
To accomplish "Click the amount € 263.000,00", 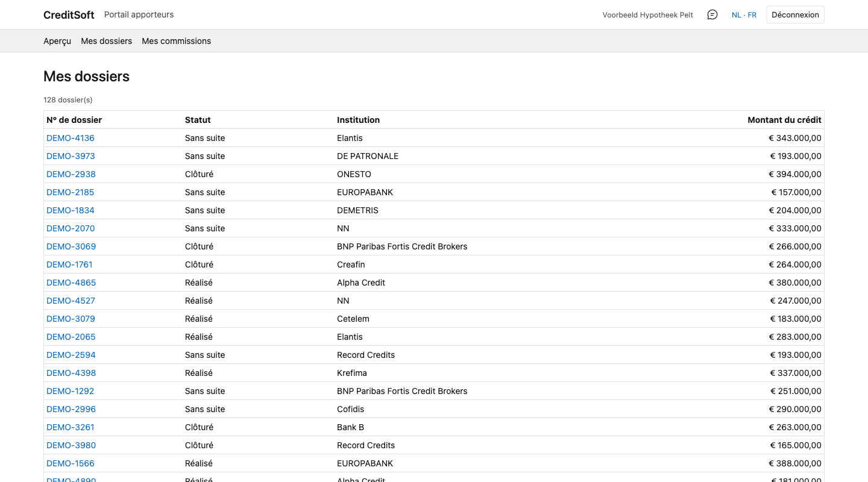I will 795,427.
